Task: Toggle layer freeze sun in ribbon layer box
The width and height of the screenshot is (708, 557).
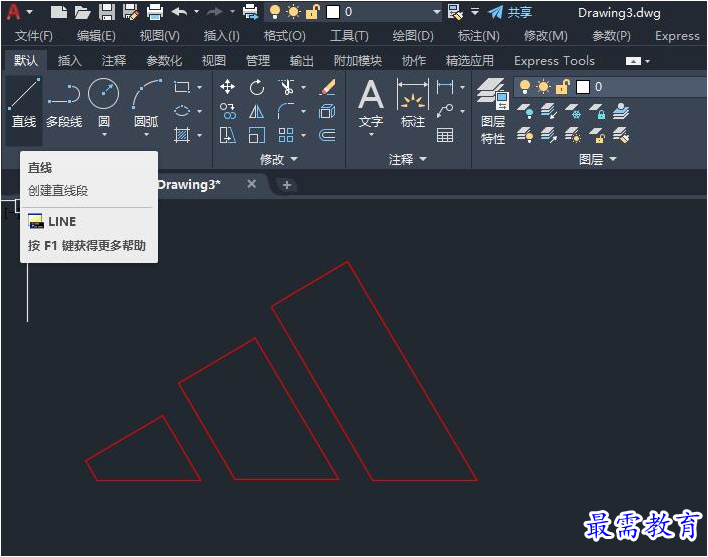Action: pyautogui.click(x=544, y=87)
